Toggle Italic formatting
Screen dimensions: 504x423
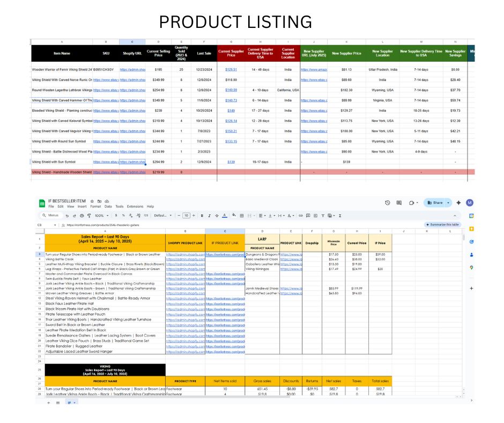pyautogui.click(x=209, y=215)
